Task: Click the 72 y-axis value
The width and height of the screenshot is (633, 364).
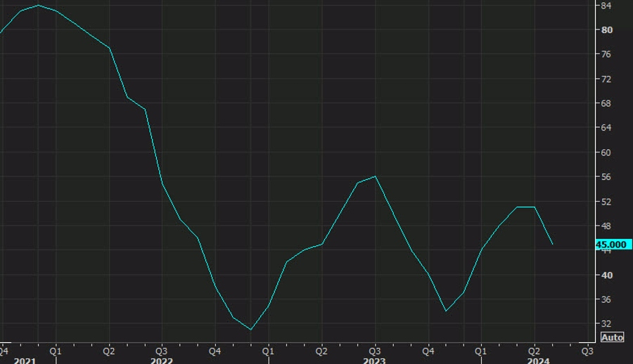Action: [606, 79]
